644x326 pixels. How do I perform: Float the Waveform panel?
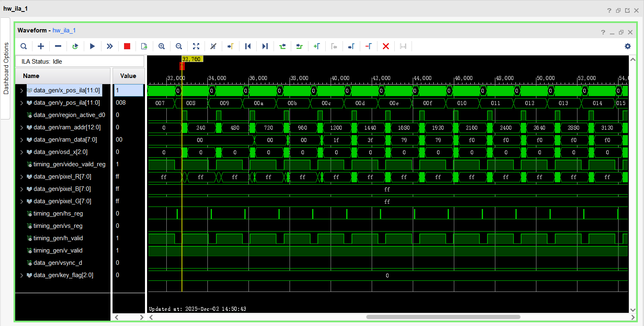(621, 32)
